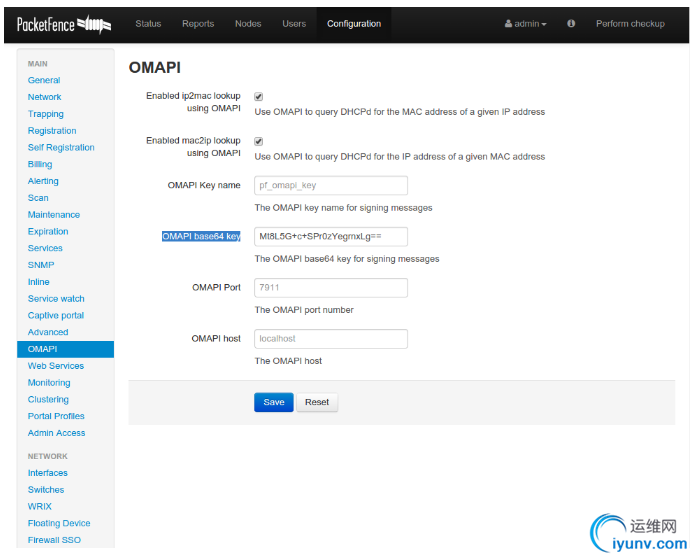Open Services in MAIN section

point(45,248)
